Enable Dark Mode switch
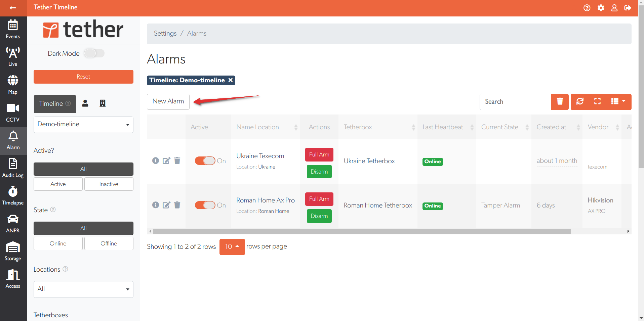 pyautogui.click(x=94, y=53)
